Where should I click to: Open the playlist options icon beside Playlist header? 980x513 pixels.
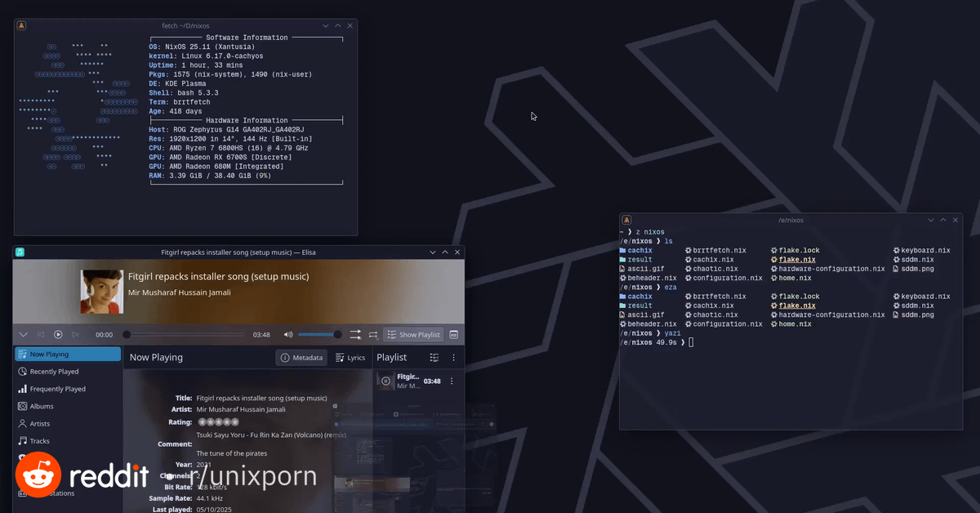[x=434, y=358]
